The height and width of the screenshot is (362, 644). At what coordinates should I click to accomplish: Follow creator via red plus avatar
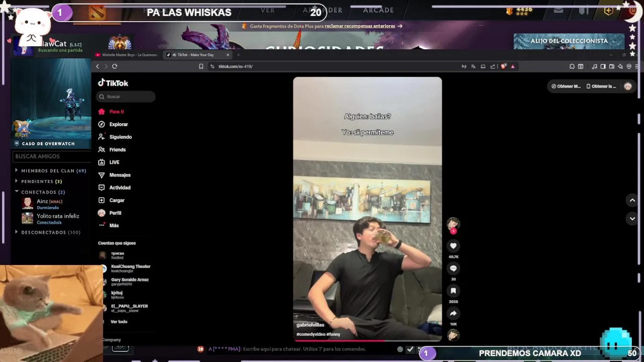pos(453,231)
